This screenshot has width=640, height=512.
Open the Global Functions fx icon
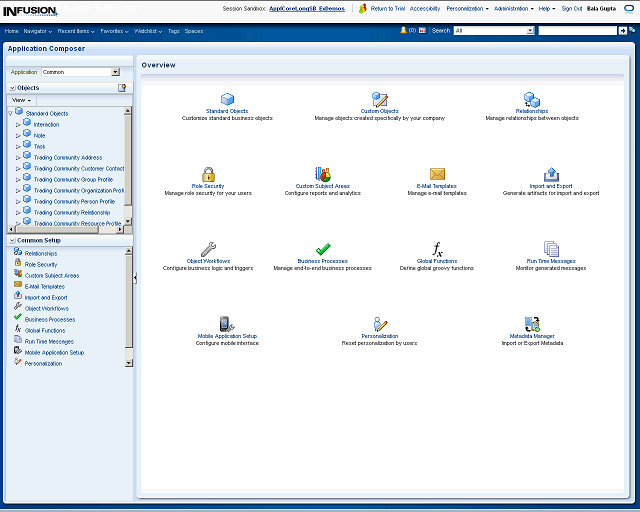click(x=437, y=249)
